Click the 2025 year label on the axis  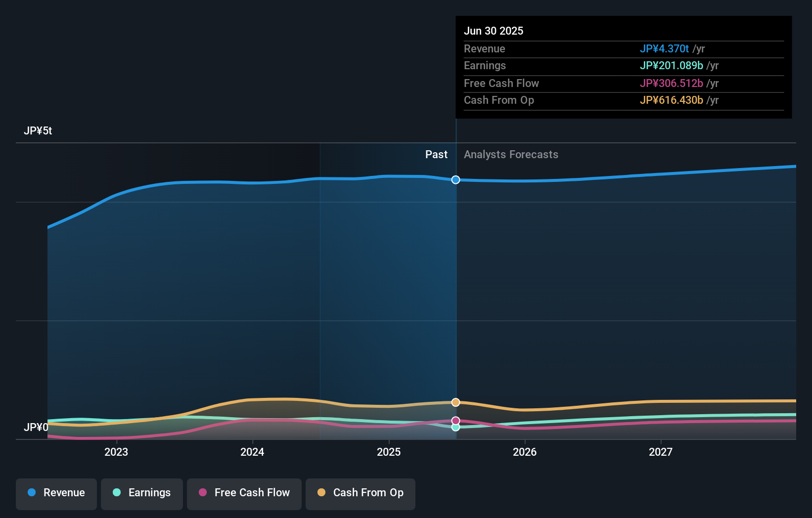[389, 452]
